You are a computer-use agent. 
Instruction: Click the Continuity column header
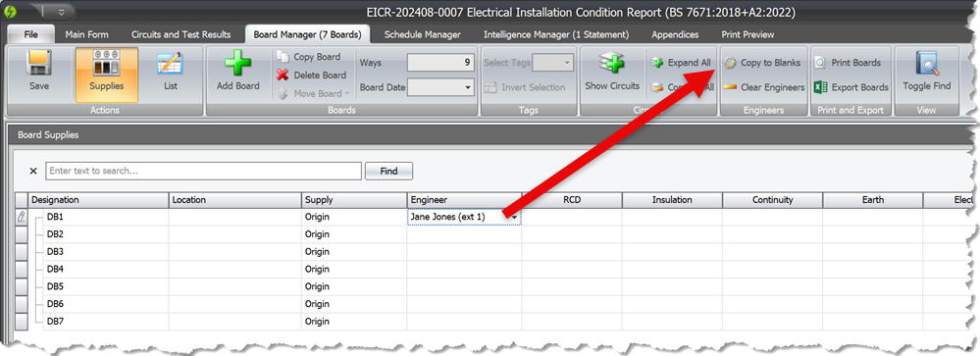[x=772, y=200]
